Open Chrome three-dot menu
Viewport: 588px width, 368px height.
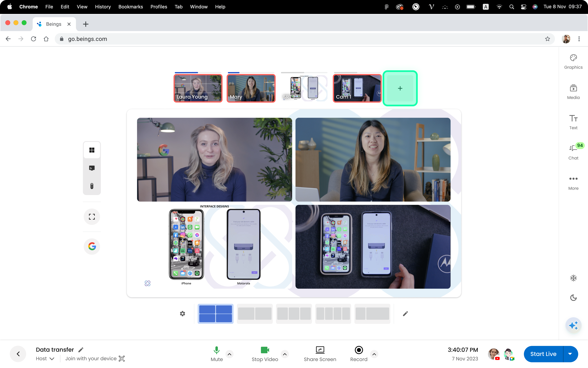point(579,39)
